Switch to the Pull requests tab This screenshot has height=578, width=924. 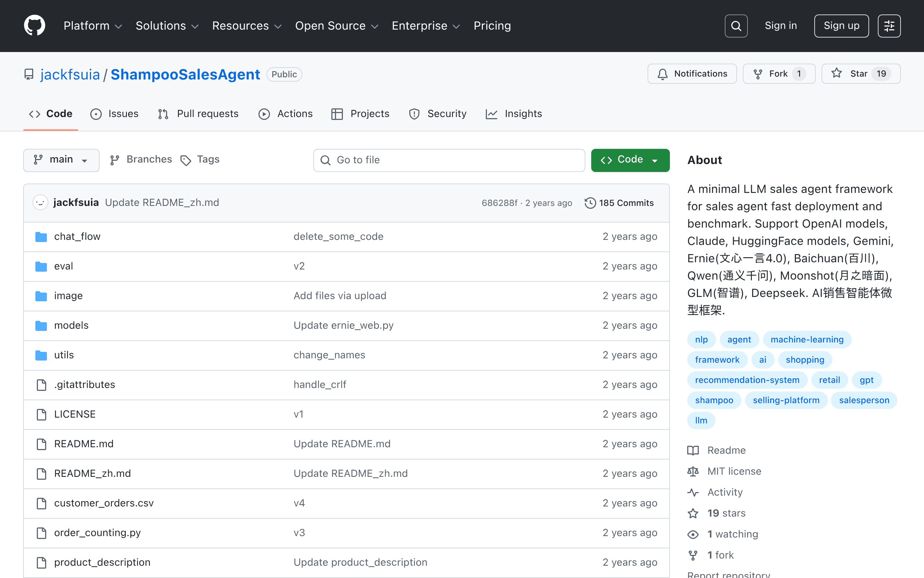198,114
